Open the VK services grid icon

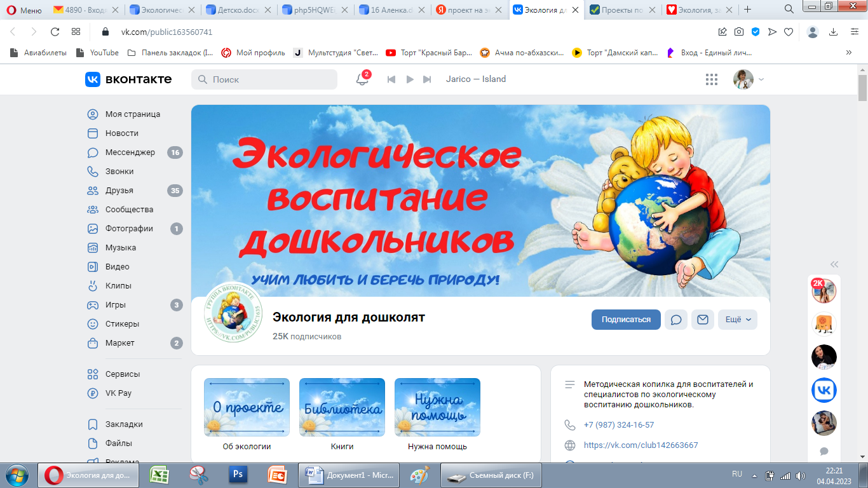[712, 79]
